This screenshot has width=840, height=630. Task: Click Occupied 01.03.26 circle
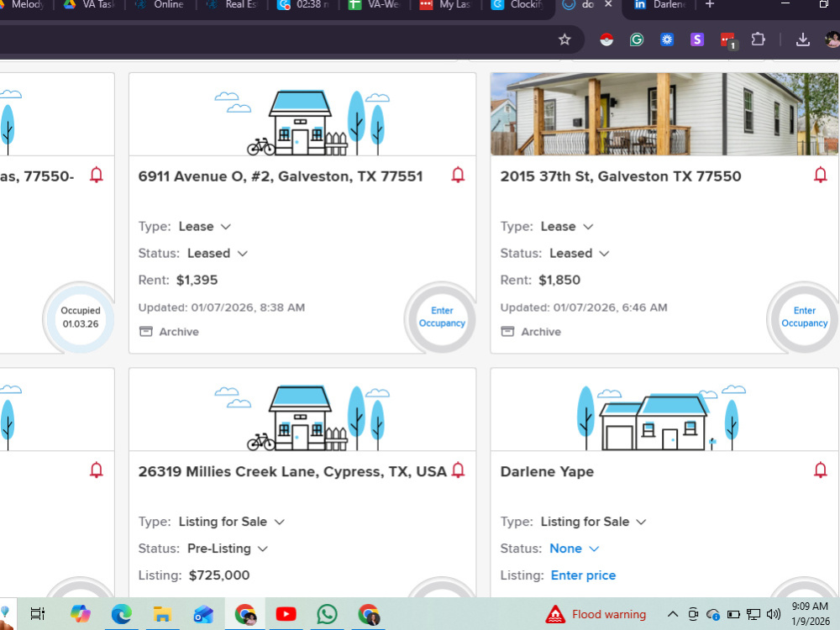[81, 318]
